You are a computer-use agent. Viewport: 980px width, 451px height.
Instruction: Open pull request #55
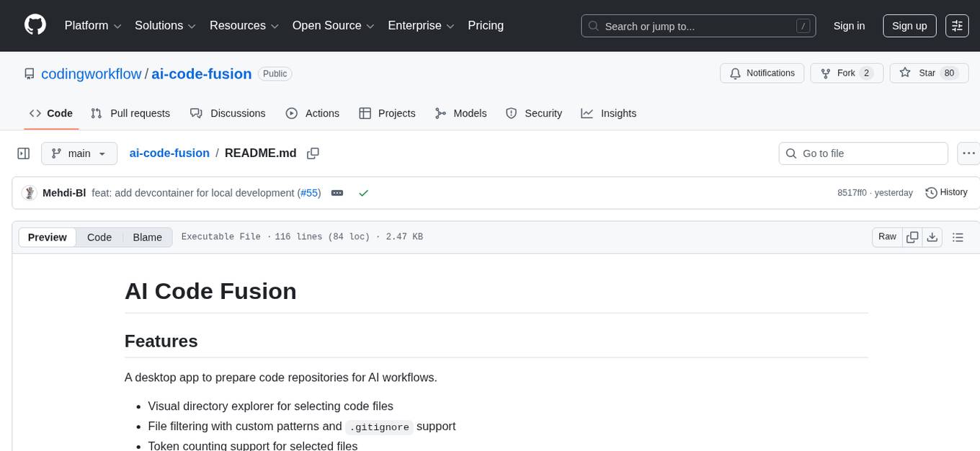[309, 192]
